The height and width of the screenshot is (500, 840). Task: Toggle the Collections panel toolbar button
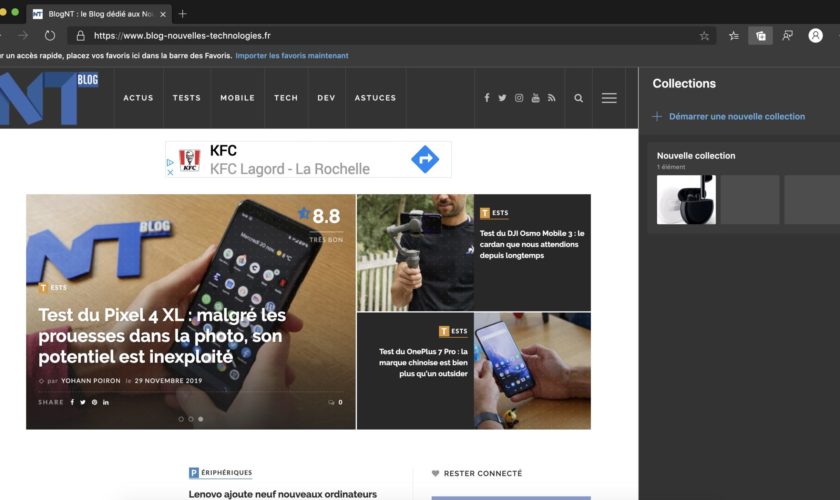pos(761,35)
